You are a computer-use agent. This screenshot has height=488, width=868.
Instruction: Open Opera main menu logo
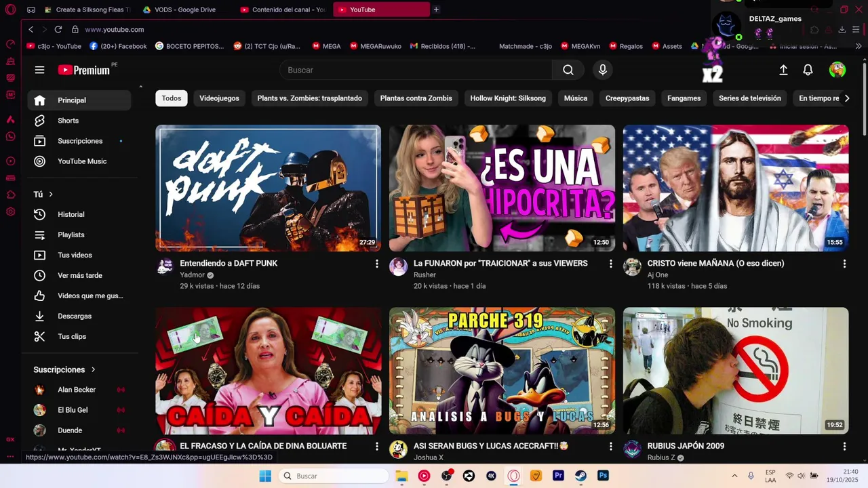[x=10, y=9]
